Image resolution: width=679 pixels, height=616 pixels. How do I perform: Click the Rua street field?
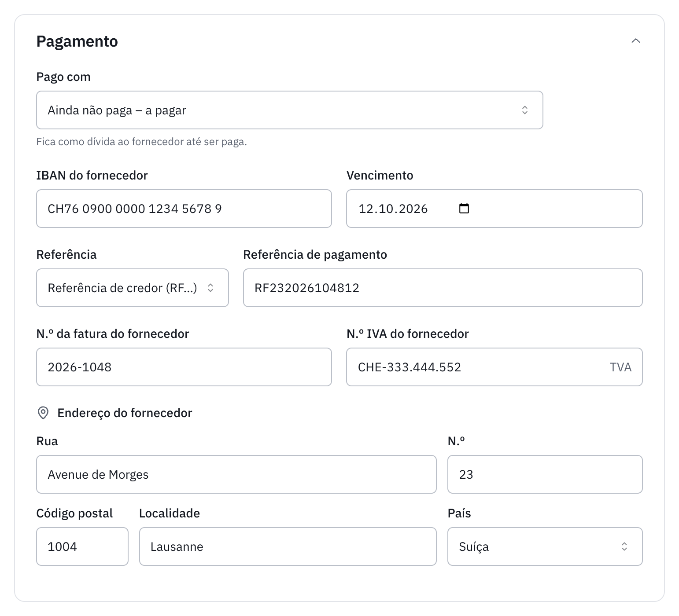[236, 474]
